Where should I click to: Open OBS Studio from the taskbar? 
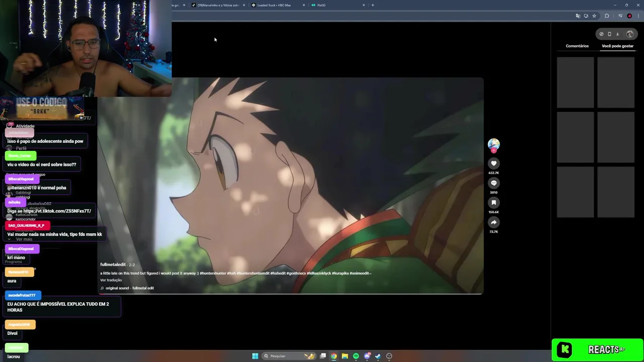(389, 356)
